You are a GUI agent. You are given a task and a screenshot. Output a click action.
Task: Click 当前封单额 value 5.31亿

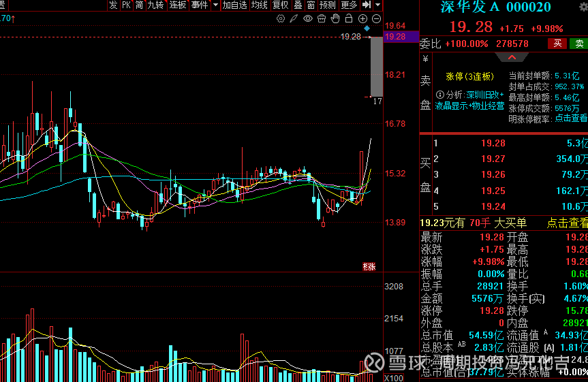point(567,76)
